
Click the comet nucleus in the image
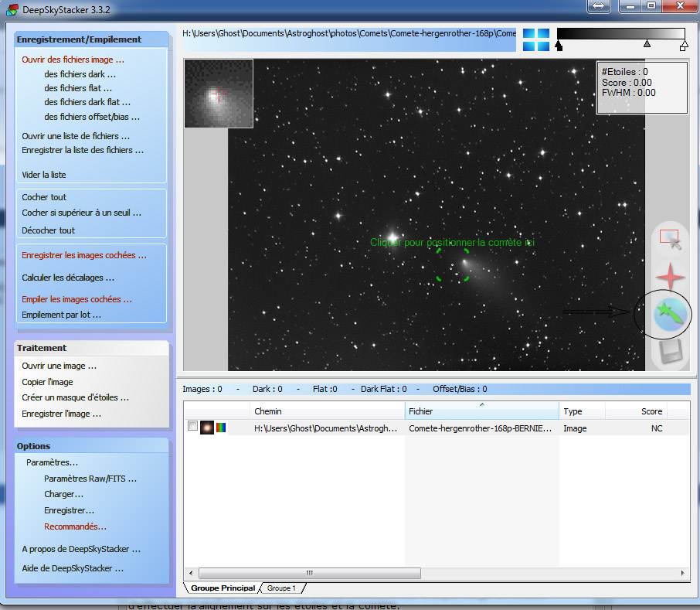[x=464, y=263]
